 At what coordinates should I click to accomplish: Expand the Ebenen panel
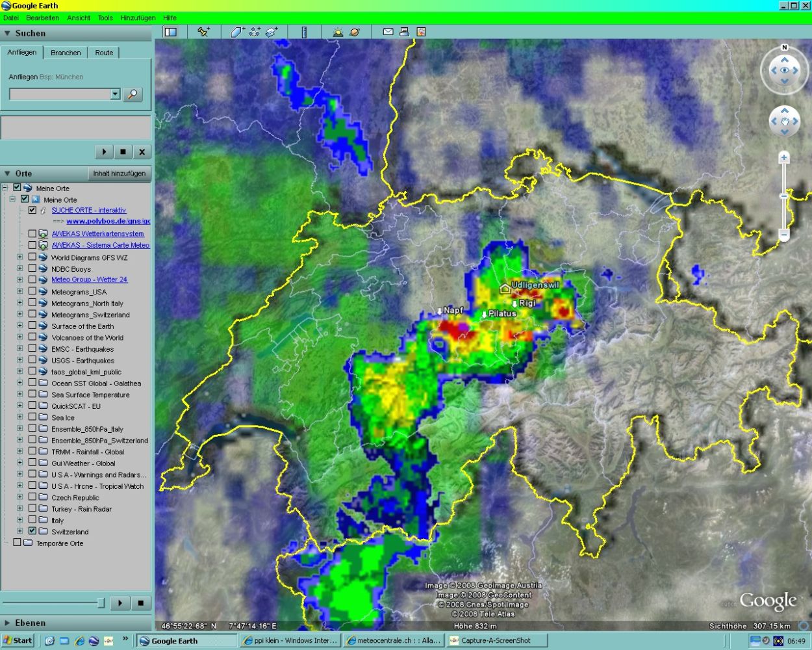click(x=7, y=623)
